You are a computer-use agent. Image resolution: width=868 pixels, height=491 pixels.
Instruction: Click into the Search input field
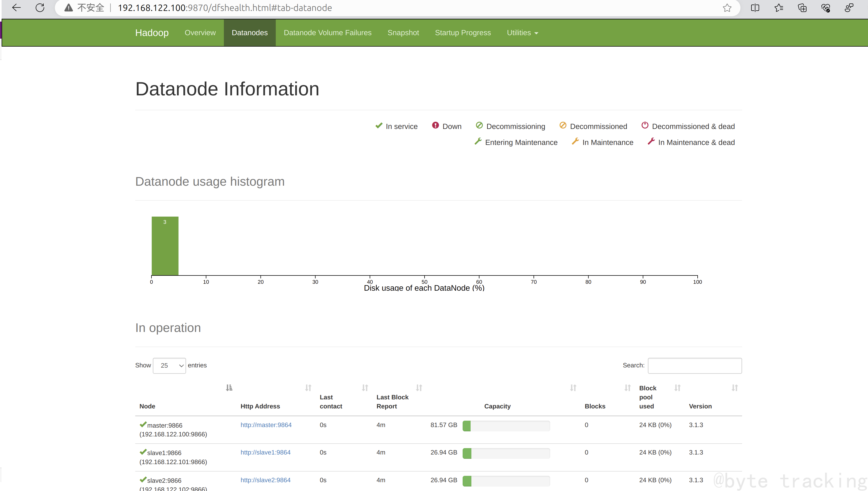[694, 366]
